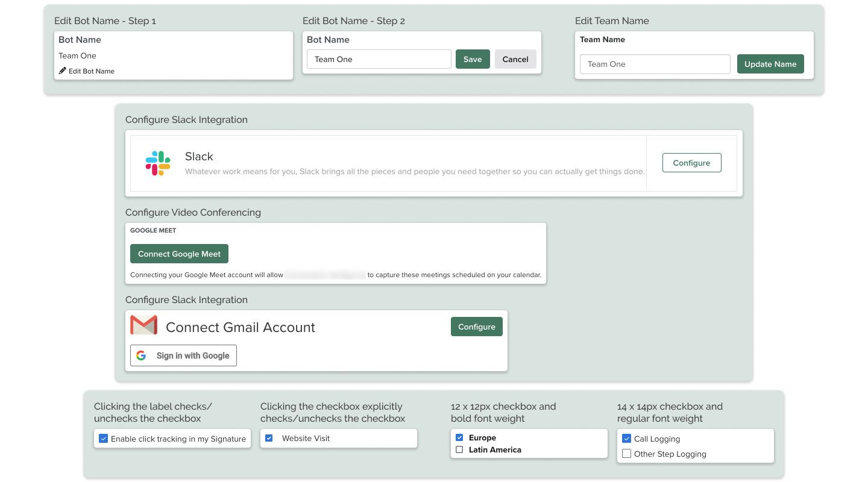Disable the Call Logging checkbox

[626, 439]
